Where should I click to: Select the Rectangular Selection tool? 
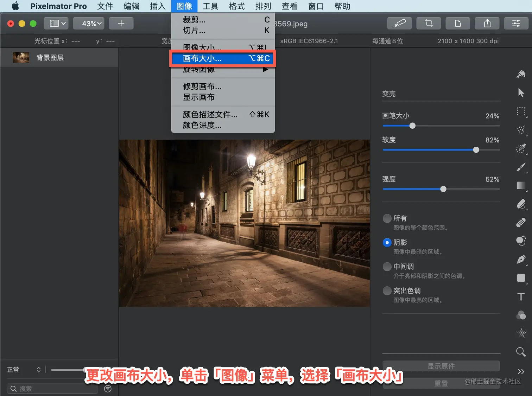coord(521,111)
